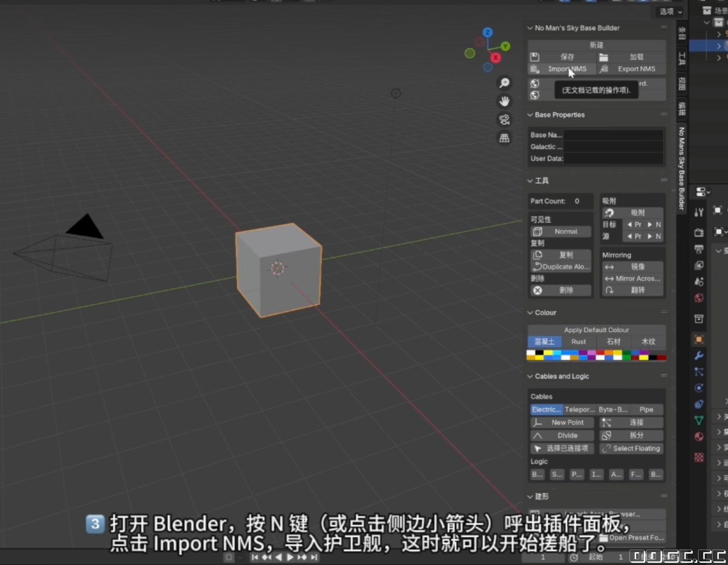
Task: Toggle the camera view icon
Action: [505, 120]
